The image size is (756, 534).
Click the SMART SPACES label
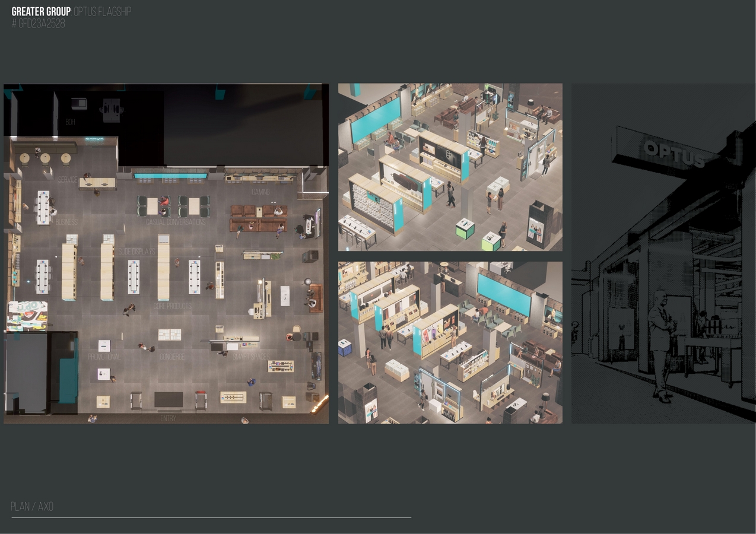tap(252, 358)
